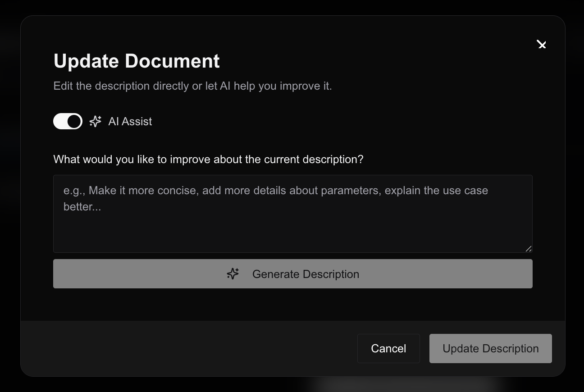Toggle off the AI Assist switch
The height and width of the screenshot is (392, 584).
(x=68, y=121)
